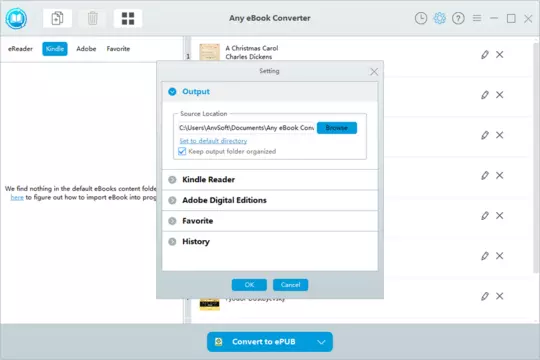The image size is (540, 360).
Task: Click Cancel in Setting dialog
Action: tap(290, 285)
